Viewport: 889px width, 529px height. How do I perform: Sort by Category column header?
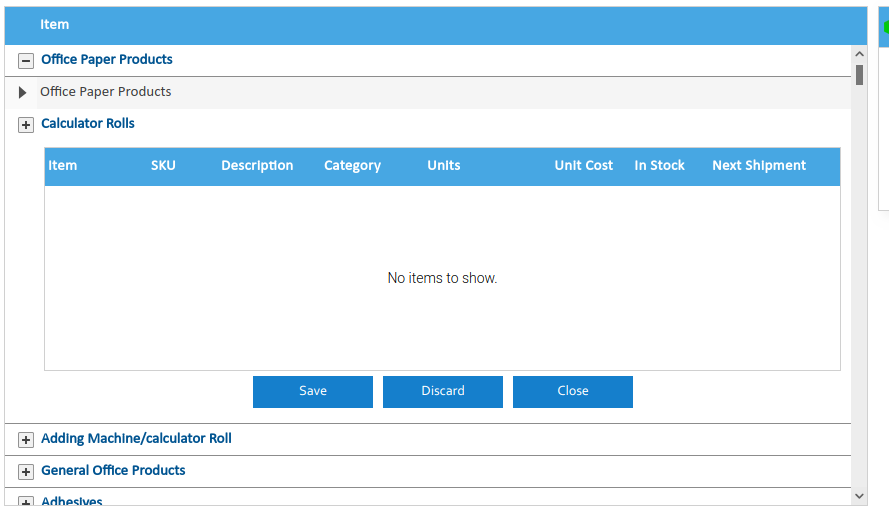coord(352,166)
